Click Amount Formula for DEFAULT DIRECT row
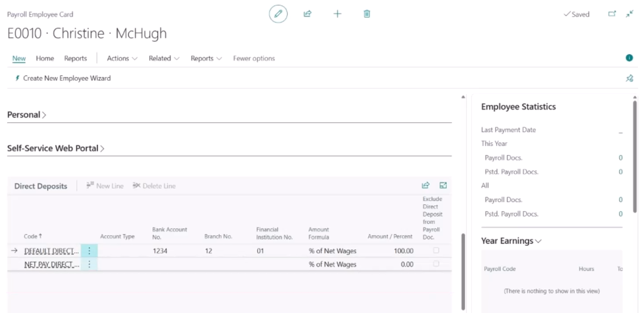 (x=332, y=251)
